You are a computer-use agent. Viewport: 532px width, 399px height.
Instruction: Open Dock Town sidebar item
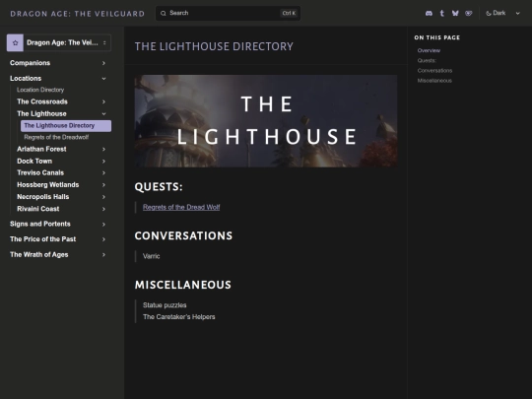coord(34,162)
